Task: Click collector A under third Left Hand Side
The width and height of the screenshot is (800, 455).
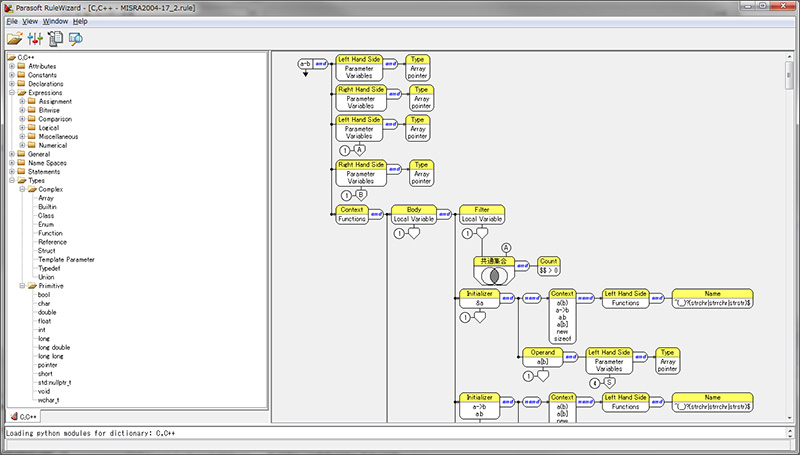Action: [360, 150]
